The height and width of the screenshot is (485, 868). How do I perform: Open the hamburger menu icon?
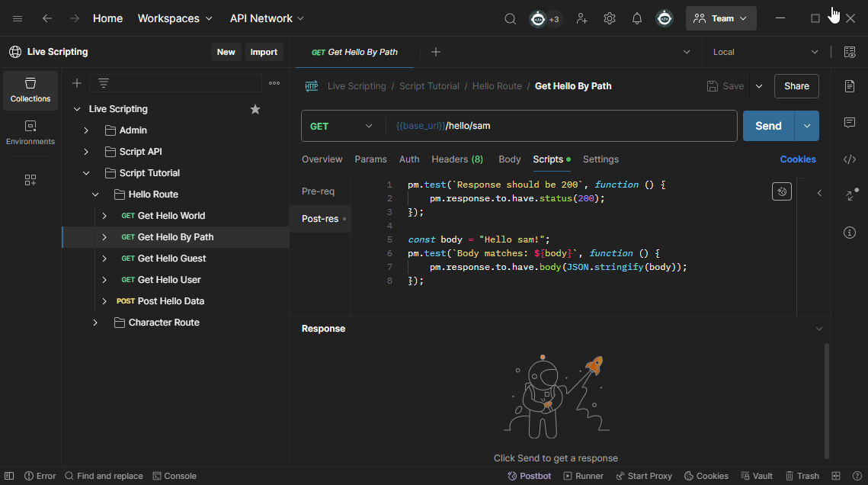[x=18, y=18]
